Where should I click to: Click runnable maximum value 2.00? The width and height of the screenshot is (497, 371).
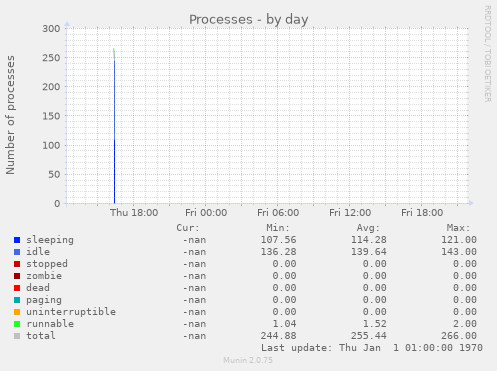(465, 324)
